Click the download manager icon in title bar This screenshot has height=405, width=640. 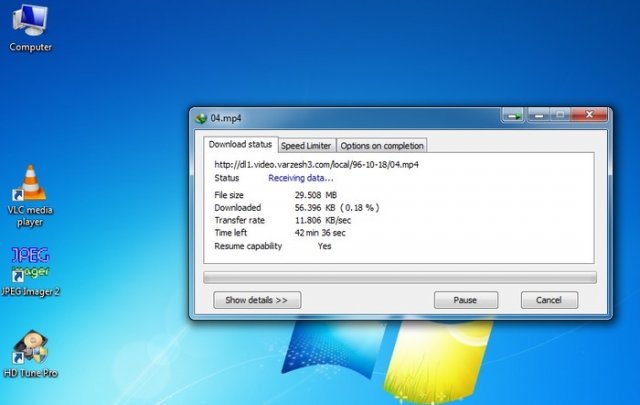(201, 117)
